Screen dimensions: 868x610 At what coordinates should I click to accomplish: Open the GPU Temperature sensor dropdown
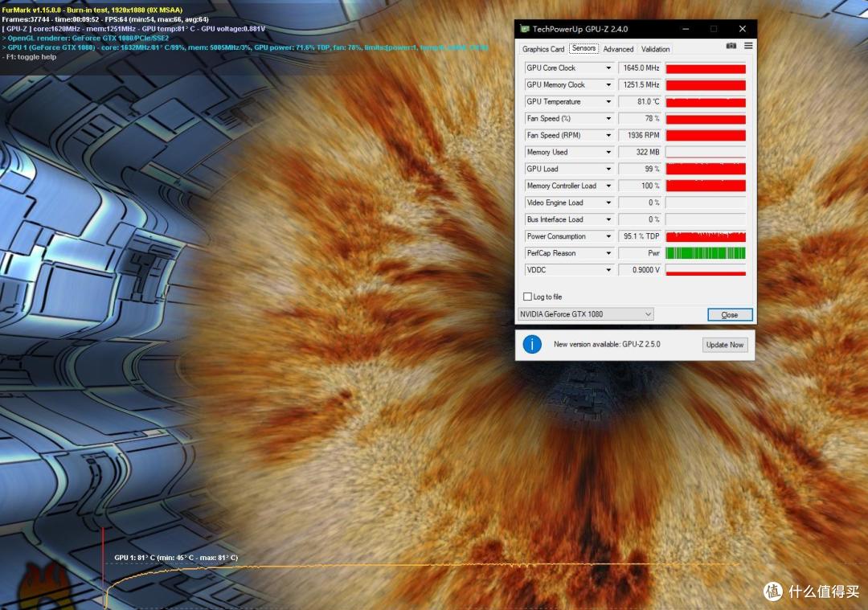[x=608, y=102]
